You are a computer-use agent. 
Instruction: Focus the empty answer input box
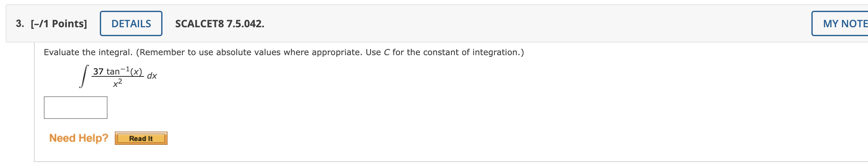[x=75, y=107]
